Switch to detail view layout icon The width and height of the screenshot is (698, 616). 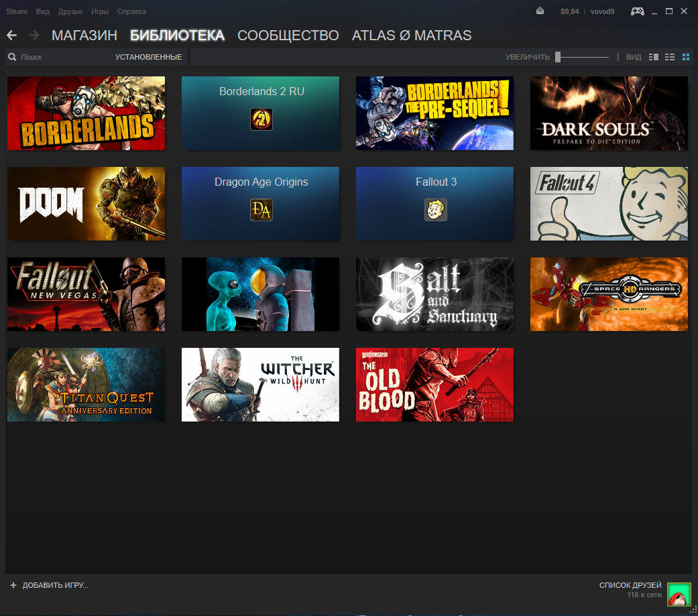click(x=654, y=57)
